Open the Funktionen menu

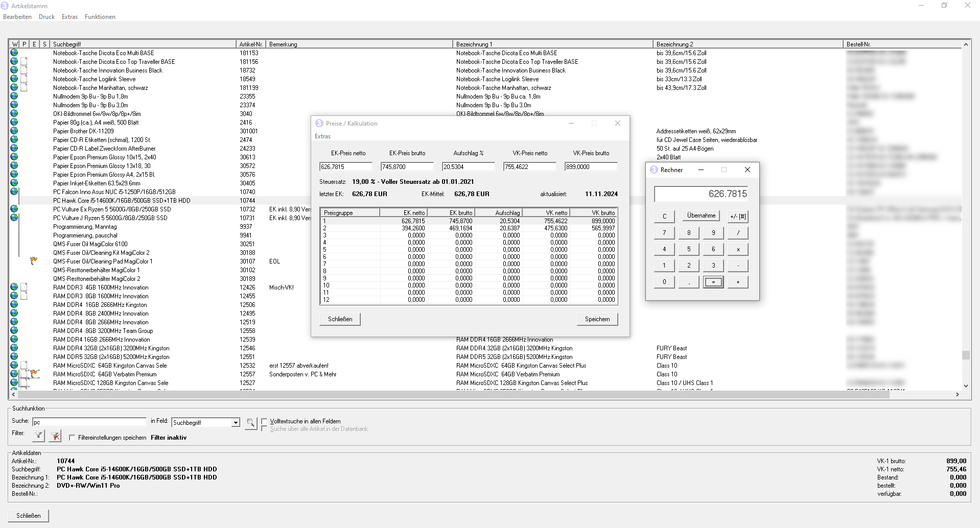point(100,17)
